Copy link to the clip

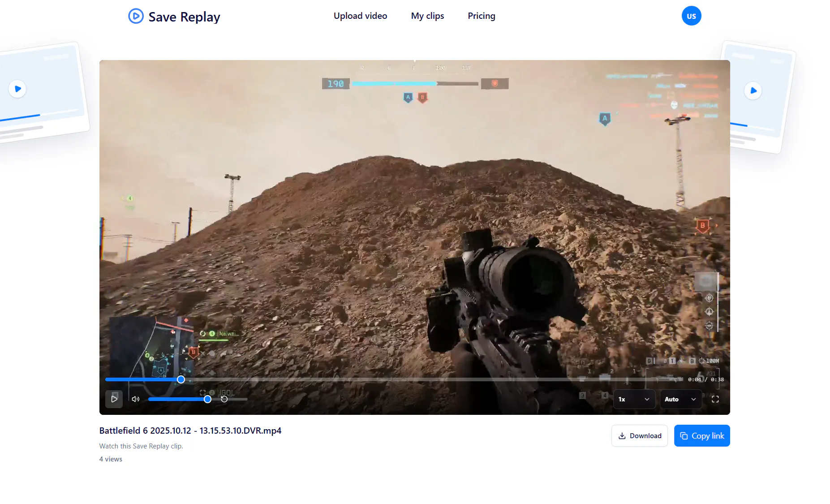(x=702, y=435)
